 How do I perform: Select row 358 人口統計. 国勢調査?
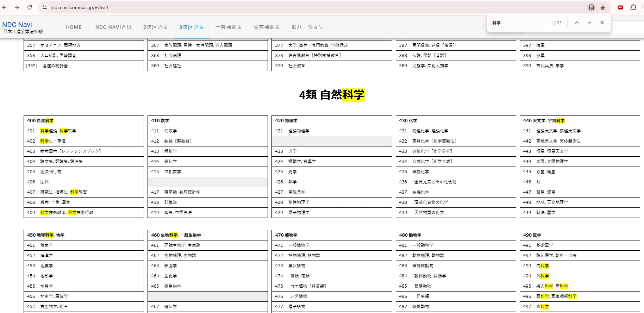tap(84, 55)
